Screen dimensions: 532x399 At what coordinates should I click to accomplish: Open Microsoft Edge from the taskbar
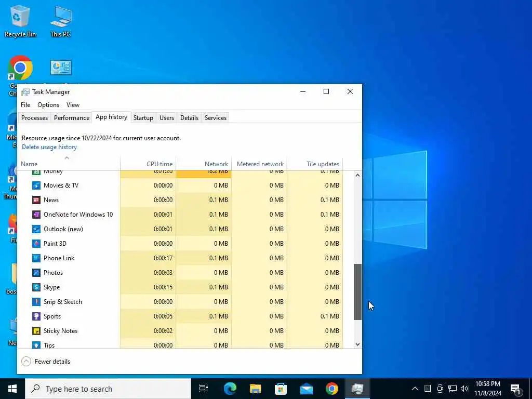(x=230, y=389)
